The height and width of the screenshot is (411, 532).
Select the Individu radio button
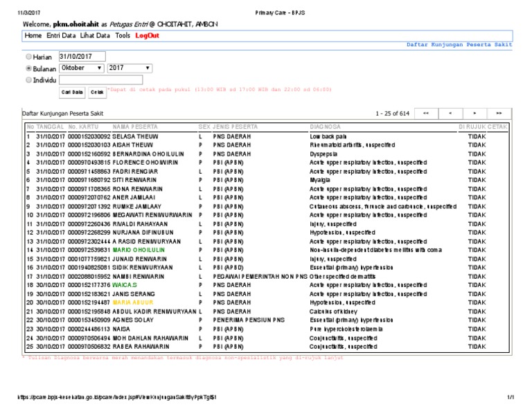tap(28, 80)
